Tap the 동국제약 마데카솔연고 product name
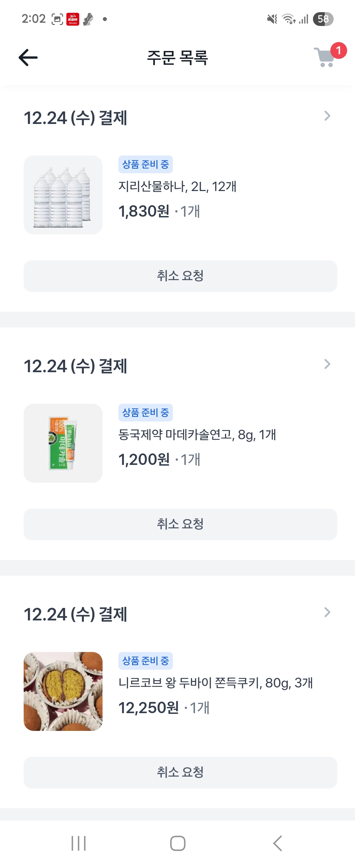The width and height of the screenshot is (355, 868). coord(197,435)
